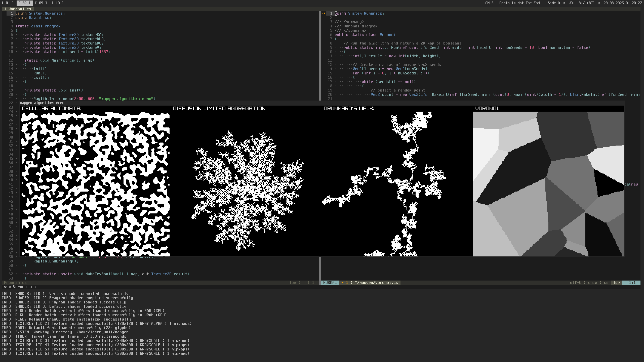Click the Cellular Automata texture preview

[96, 184]
